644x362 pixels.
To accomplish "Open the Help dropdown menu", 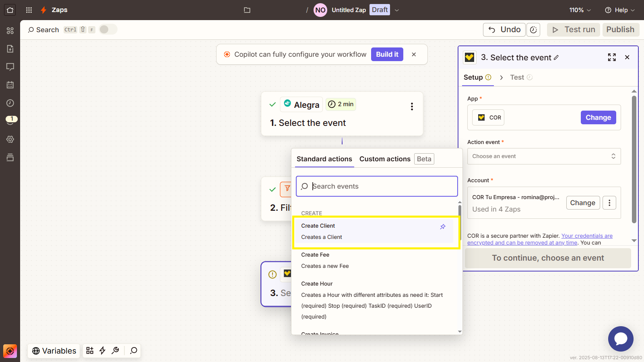I will [620, 10].
